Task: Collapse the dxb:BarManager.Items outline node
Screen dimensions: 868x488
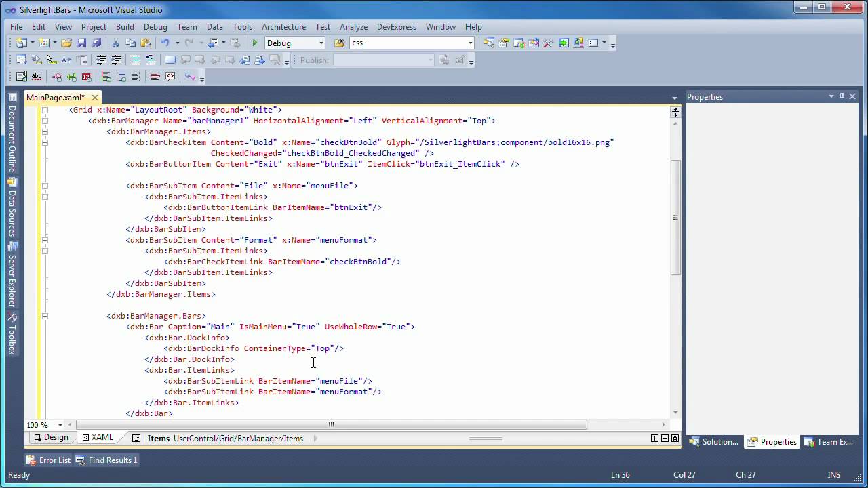Action: [45, 131]
